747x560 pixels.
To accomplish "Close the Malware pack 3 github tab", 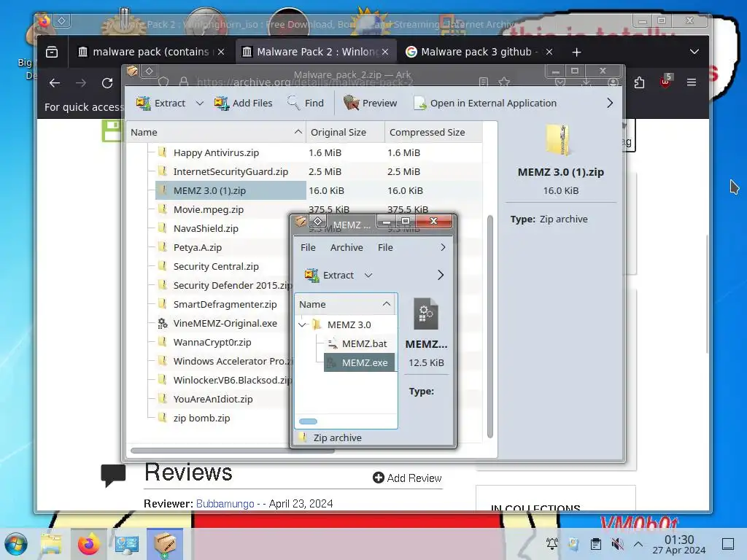I will (549, 52).
